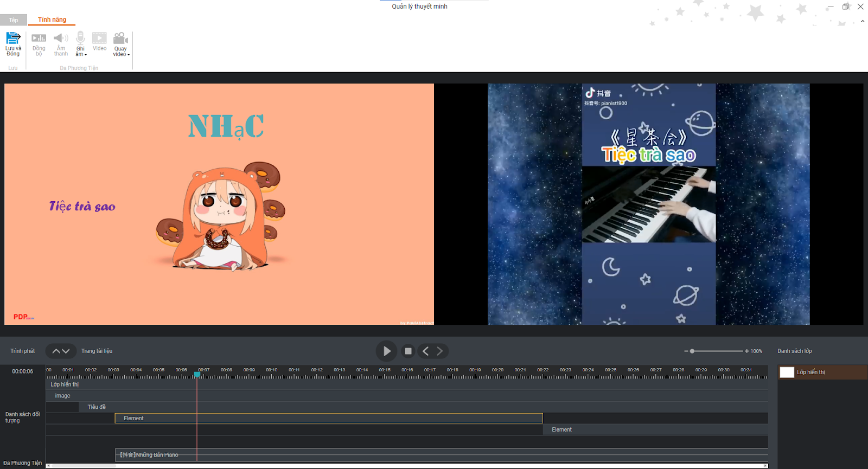Click the 100% zoom value
The height and width of the screenshot is (469, 868).
pos(756,351)
